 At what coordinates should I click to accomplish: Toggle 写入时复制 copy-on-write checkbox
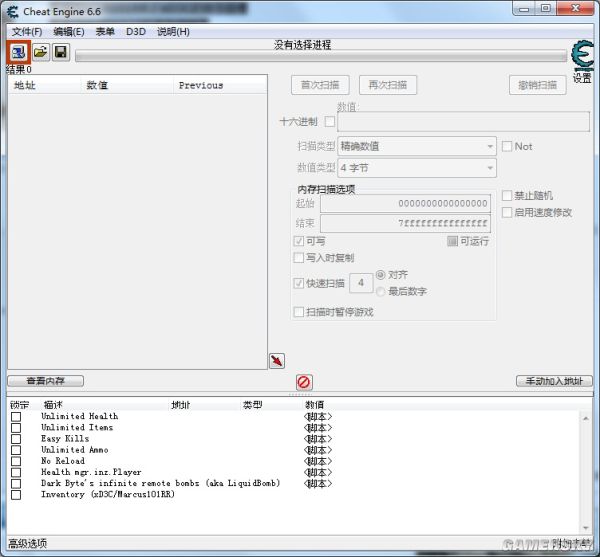tap(298, 258)
